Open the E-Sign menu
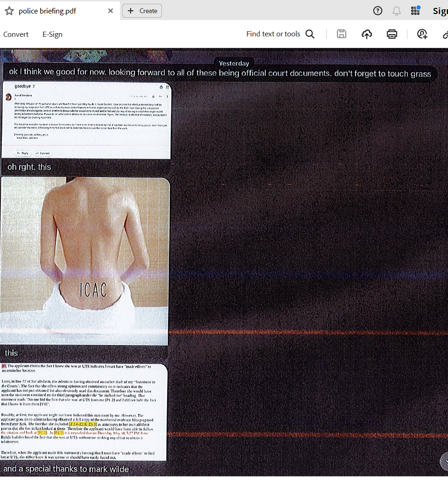This screenshot has height=485, width=448. pyautogui.click(x=52, y=35)
